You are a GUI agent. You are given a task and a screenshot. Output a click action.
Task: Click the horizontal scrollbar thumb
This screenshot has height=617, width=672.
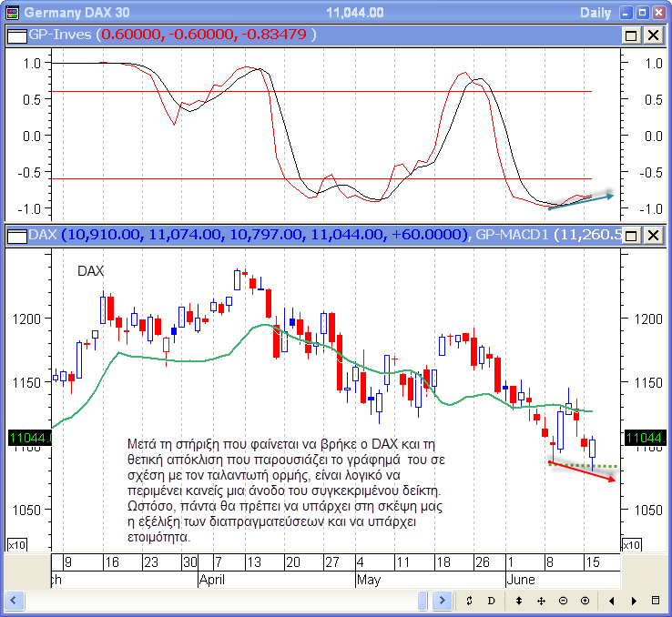[423, 601]
